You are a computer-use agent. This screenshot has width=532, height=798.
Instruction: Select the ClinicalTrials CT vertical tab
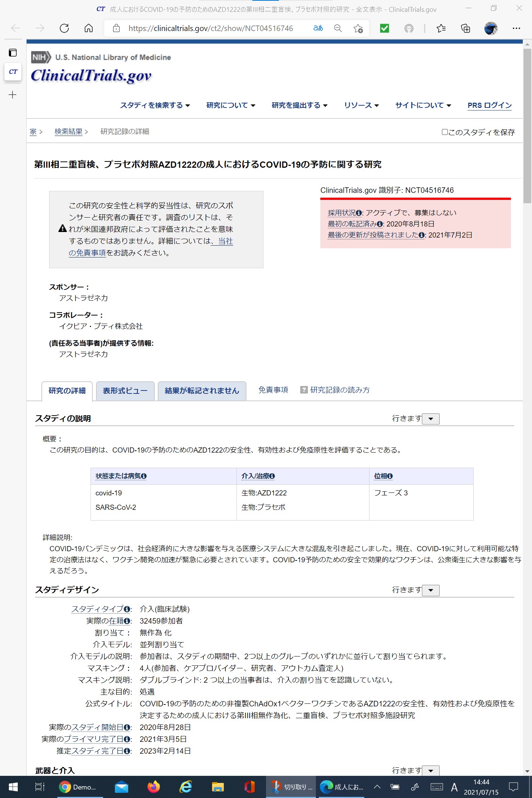[x=13, y=72]
